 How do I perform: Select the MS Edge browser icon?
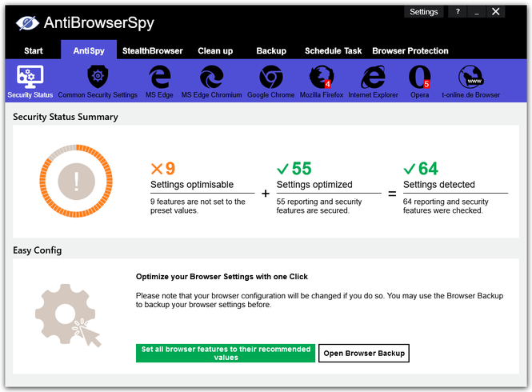pos(159,77)
